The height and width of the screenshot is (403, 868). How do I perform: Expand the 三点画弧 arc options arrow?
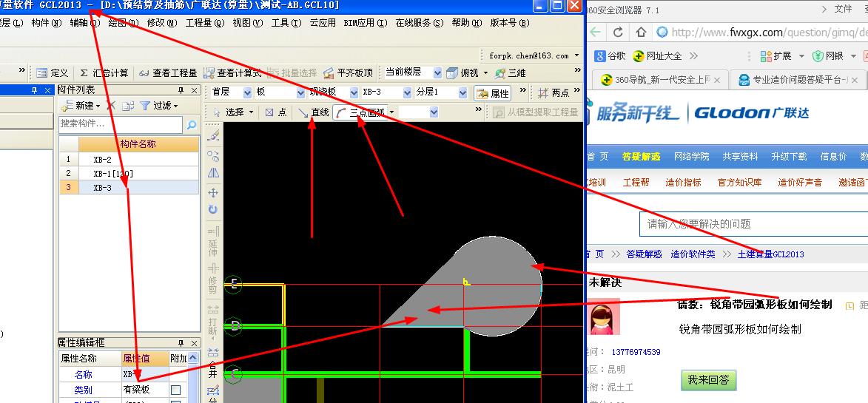click(x=392, y=112)
